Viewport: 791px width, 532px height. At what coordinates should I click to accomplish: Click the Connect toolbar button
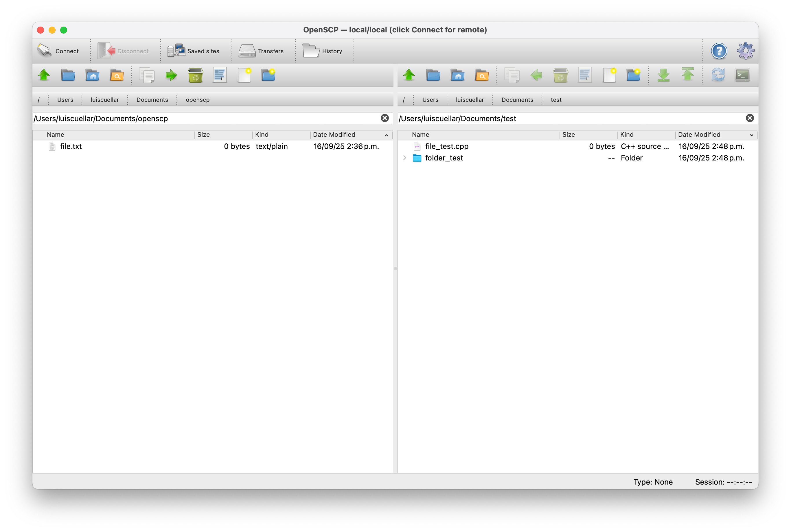(x=58, y=51)
